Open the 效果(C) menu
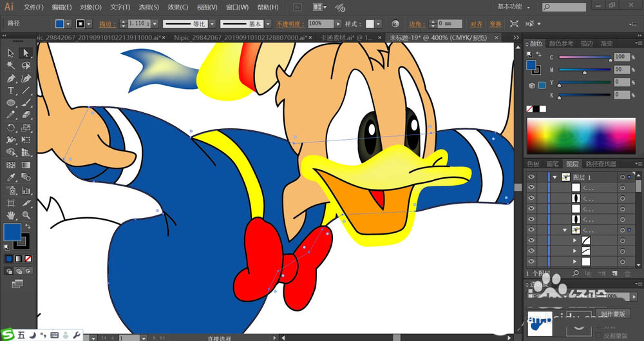This screenshot has width=644, height=341. pyautogui.click(x=178, y=7)
